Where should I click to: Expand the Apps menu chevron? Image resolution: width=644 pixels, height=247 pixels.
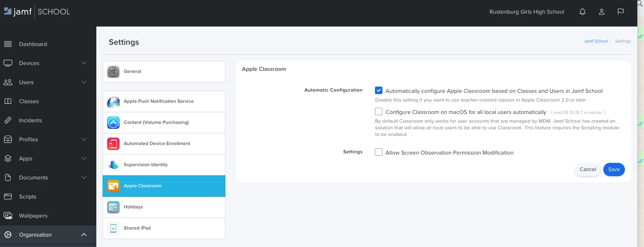pos(84,158)
